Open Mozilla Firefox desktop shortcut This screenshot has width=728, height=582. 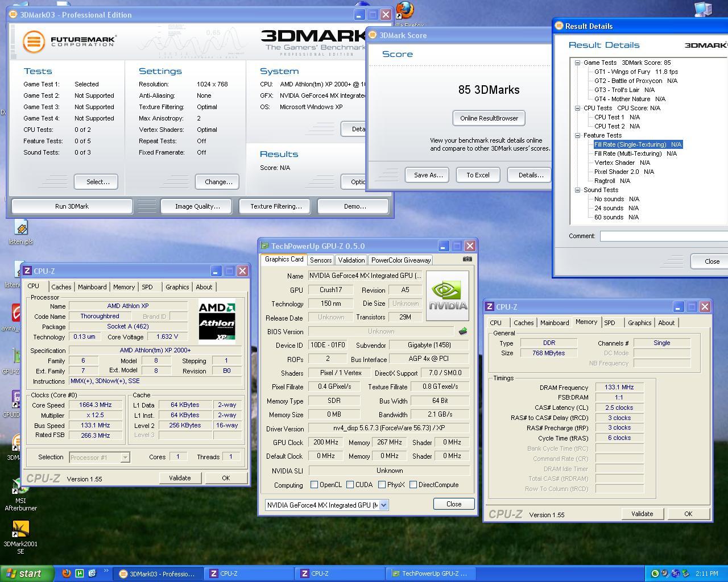point(405,11)
